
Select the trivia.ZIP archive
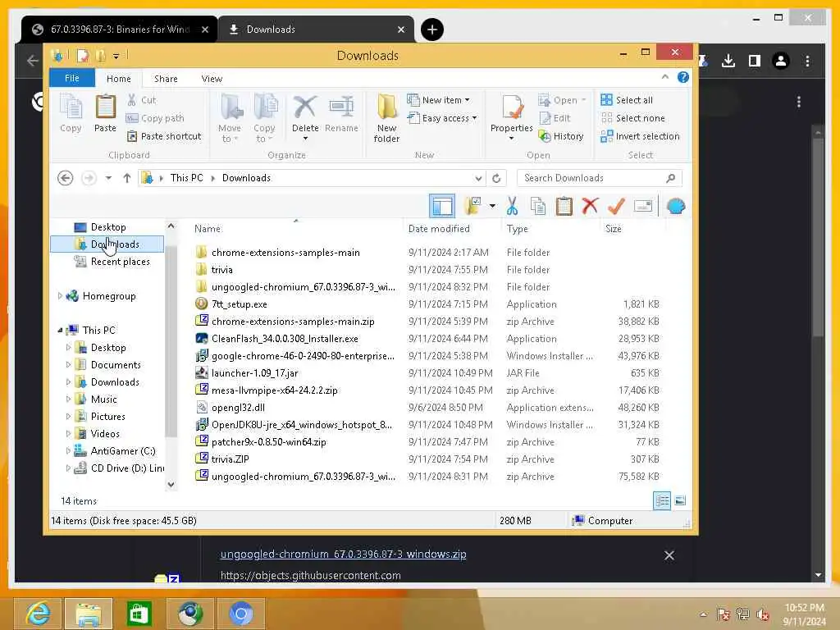(230, 459)
